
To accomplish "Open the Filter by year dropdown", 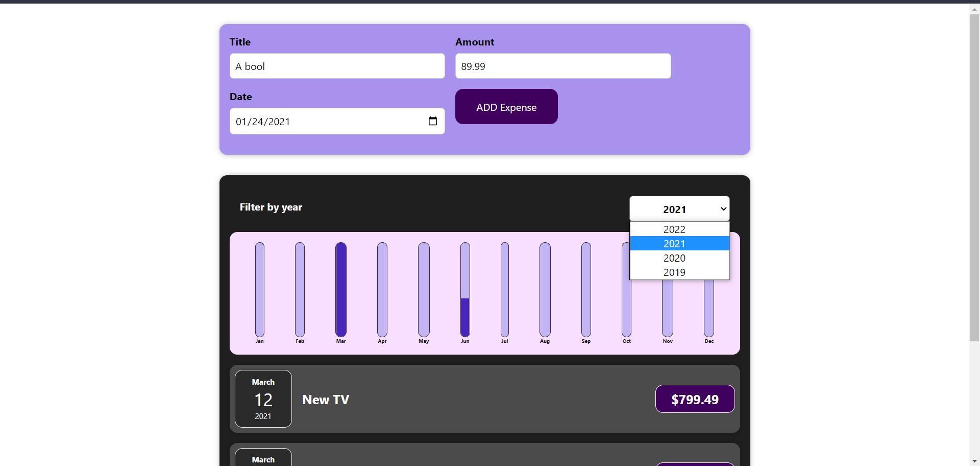I will 679,208.
